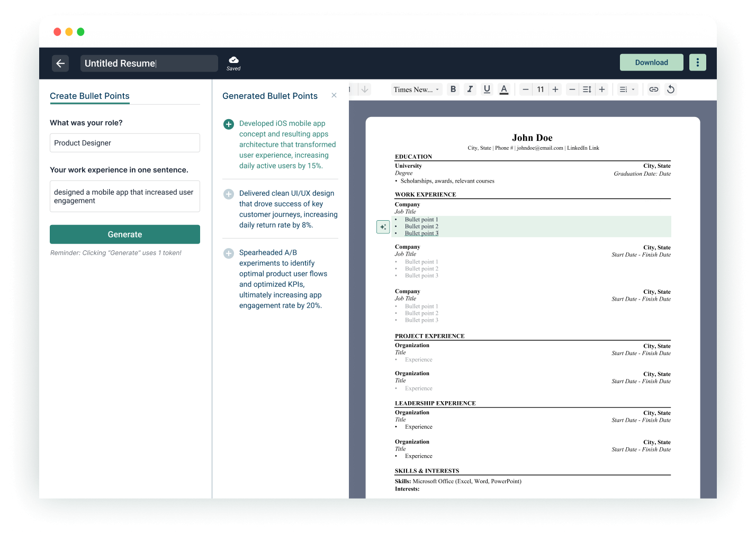The height and width of the screenshot is (533, 756).
Task: Click the back arrow next to the title
Action: coord(60,63)
